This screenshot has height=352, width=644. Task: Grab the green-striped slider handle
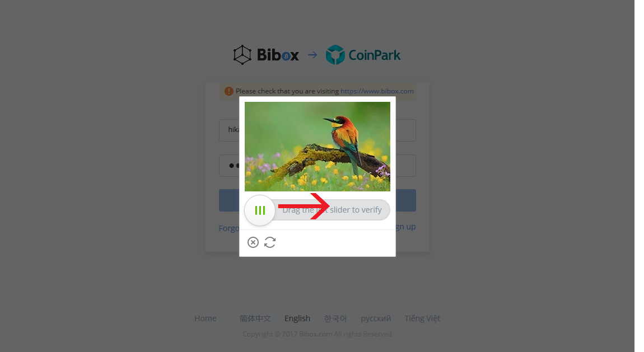[x=260, y=210]
